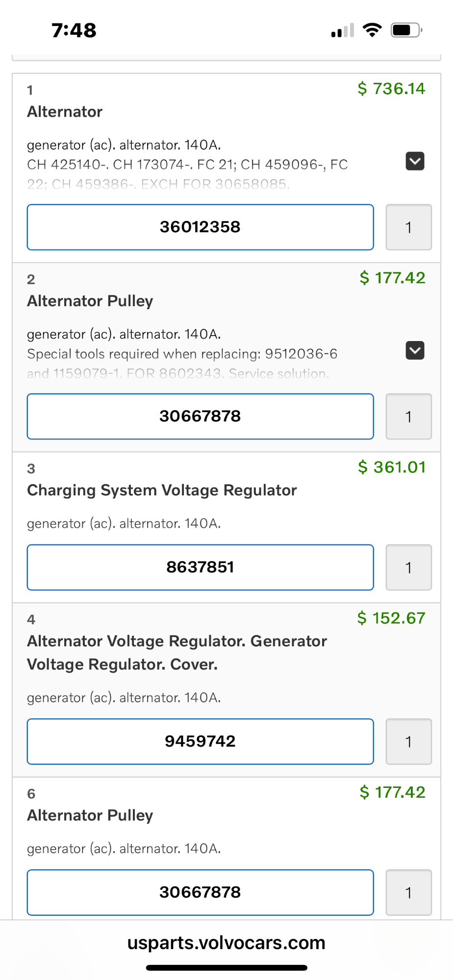Tap the $ 152.67 price
Image resolution: width=453 pixels, height=980 pixels.
coord(391,618)
